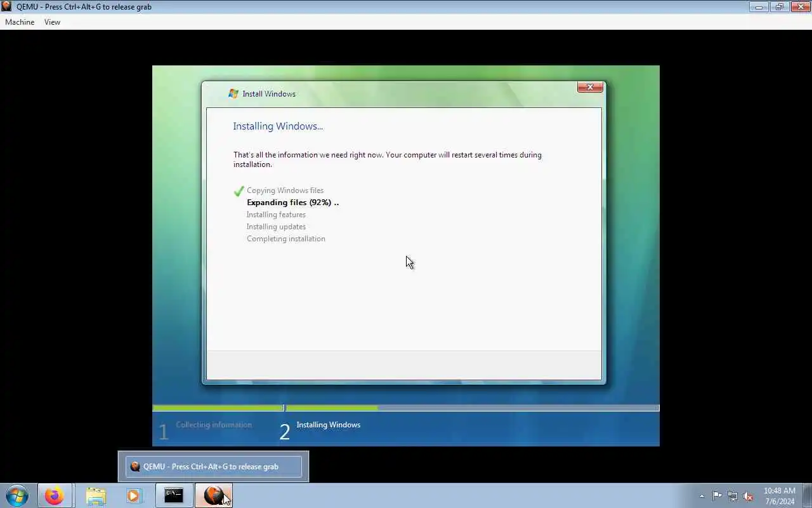Restore down the QEMU window
This screenshot has width=812, height=508.
(x=779, y=6)
